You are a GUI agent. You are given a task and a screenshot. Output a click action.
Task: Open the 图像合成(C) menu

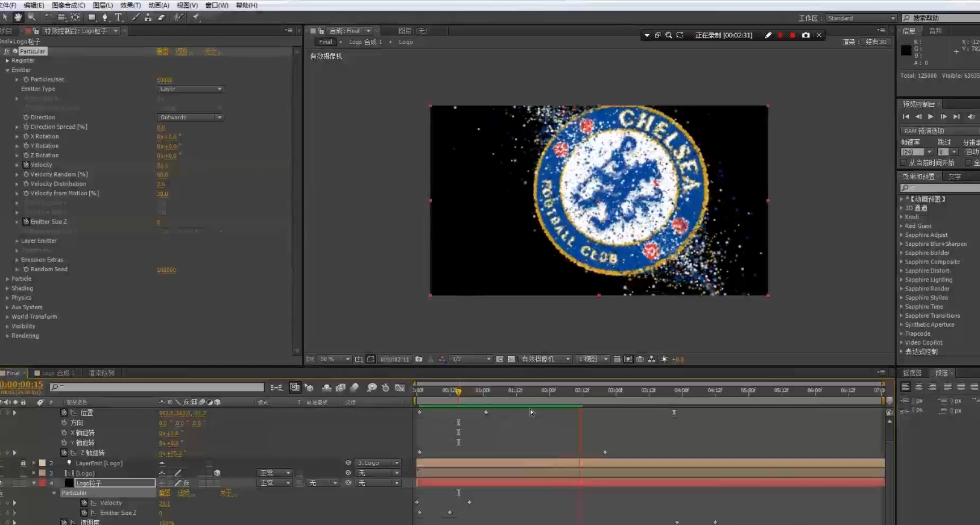pos(68,5)
